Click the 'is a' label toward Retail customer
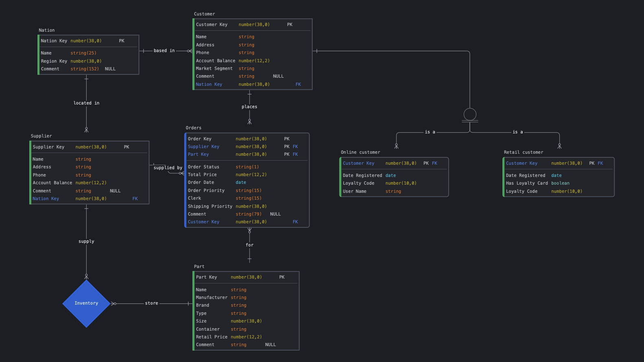This screenshot has width=644, height=362. coord(518,132)
